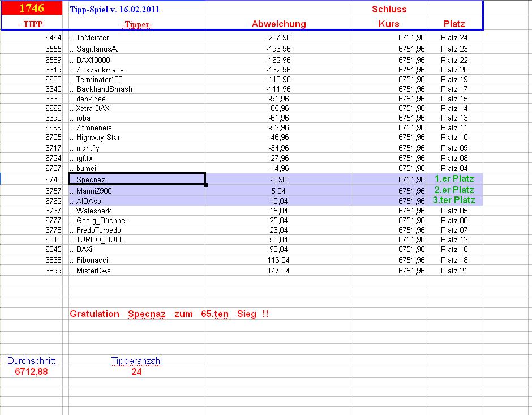Select the Kurs header cell
The height and width of the screenshot is (415, 532).
pos(389,24)
